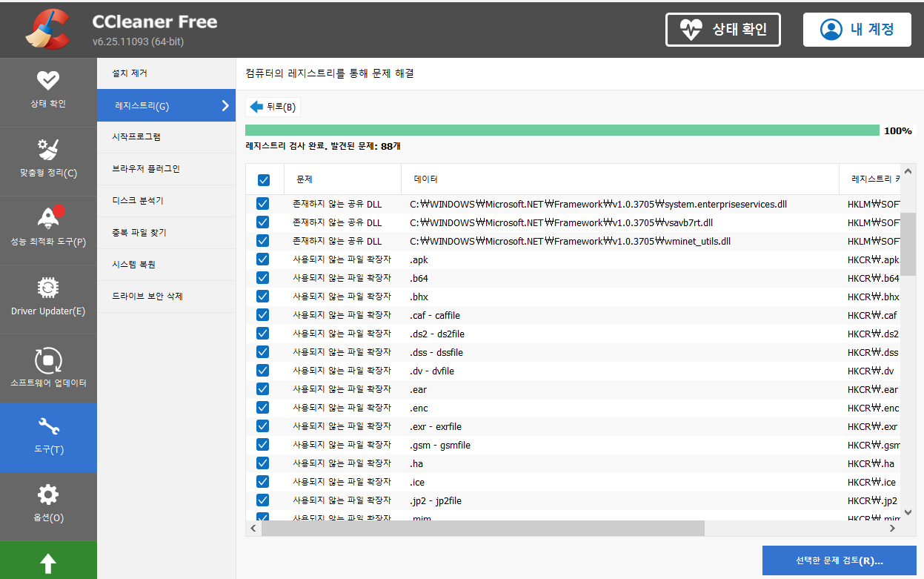Select the HKCR₩.apk registry key cell

tap(873, 259)
